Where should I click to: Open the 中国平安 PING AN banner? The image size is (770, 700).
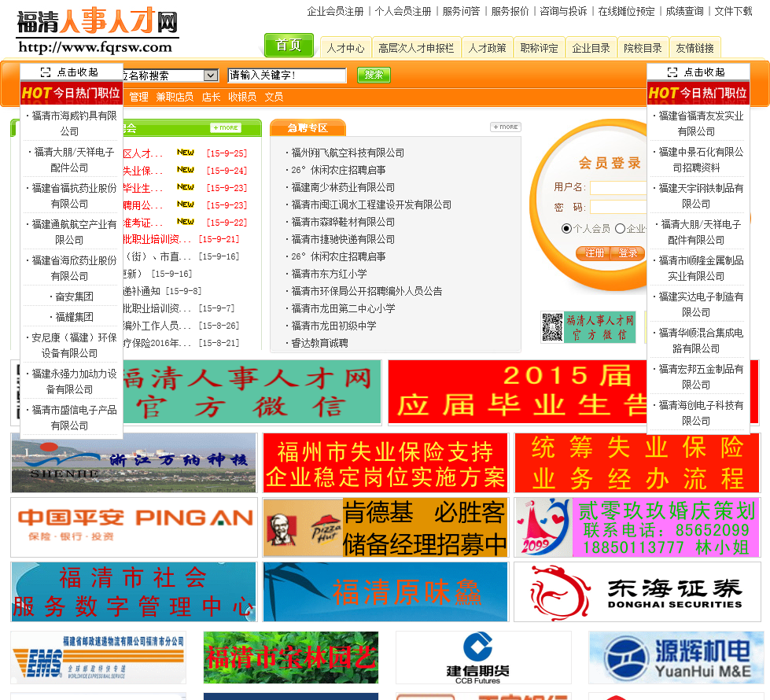[x=134, y=527]
